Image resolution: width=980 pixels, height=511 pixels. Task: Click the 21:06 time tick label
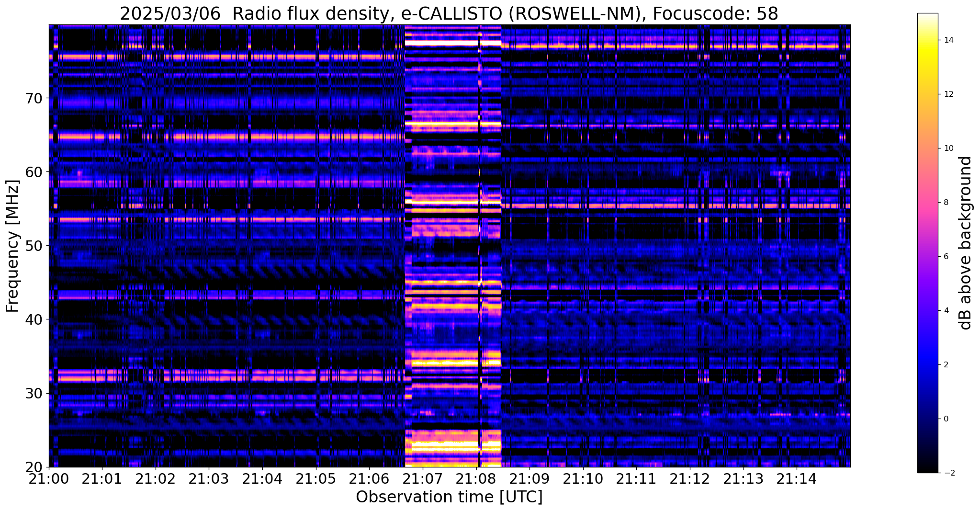(x=369, y=478)
